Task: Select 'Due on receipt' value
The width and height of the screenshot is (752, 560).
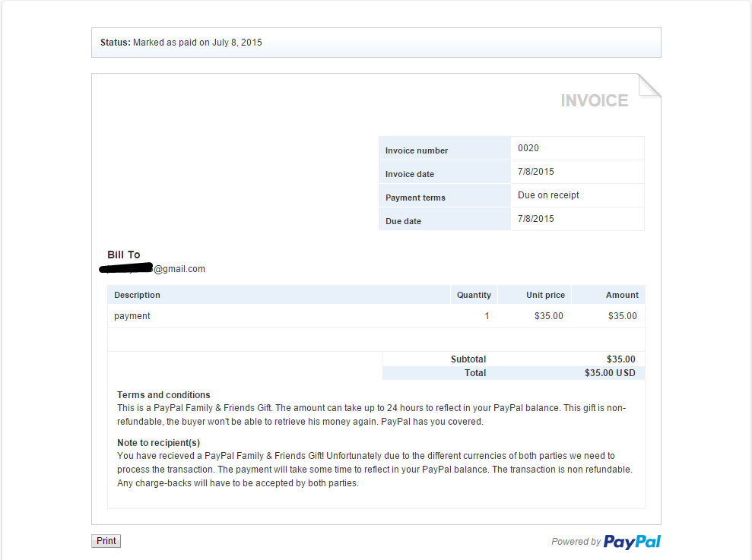Action: tap(548, 195)
